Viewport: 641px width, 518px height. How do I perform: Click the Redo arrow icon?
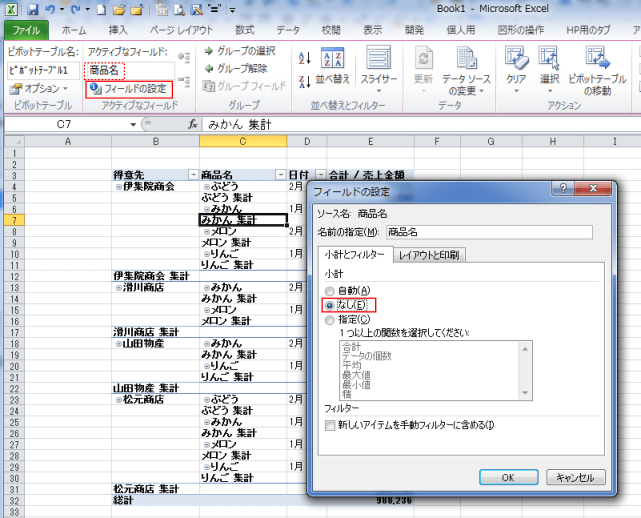tap(76, 9)
